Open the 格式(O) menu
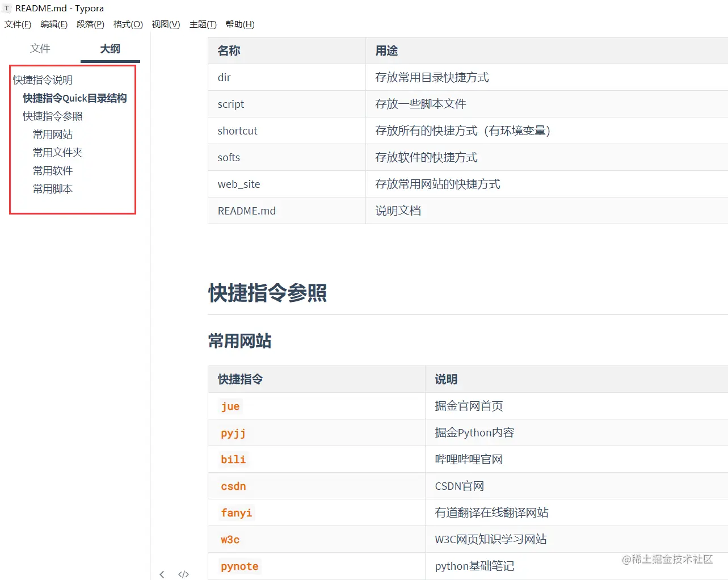728x580 pixels. [128, 24]
